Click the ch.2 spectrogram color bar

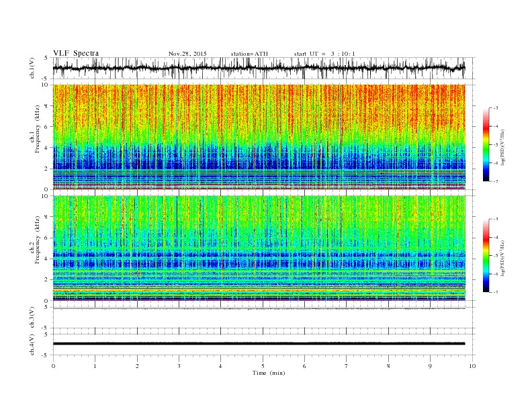click(486, 256)
